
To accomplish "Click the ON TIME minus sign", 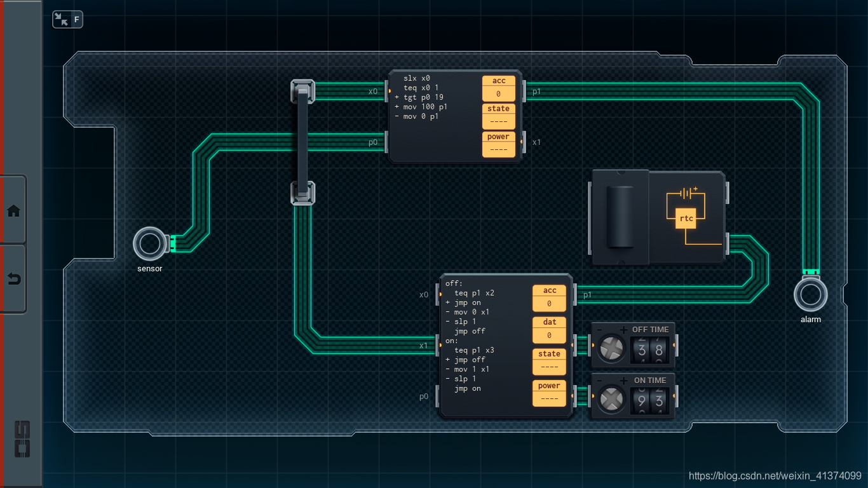I will click(x=599, y=381).
